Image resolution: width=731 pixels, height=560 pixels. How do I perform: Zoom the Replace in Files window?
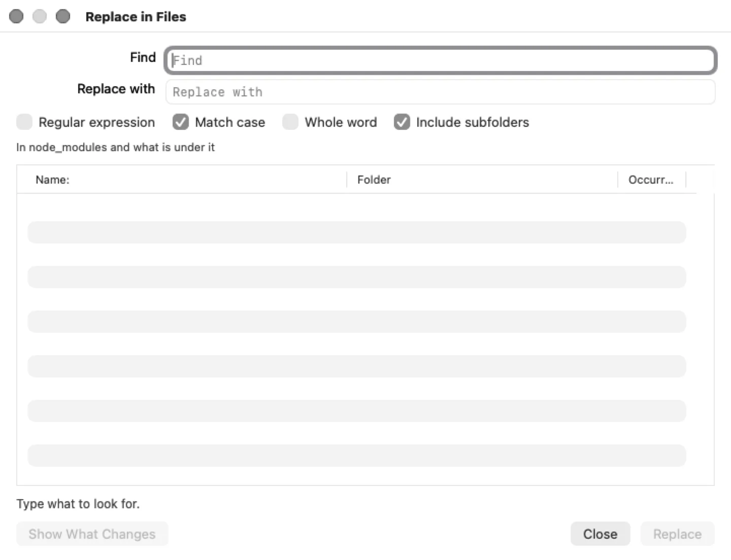click(63, 17)
